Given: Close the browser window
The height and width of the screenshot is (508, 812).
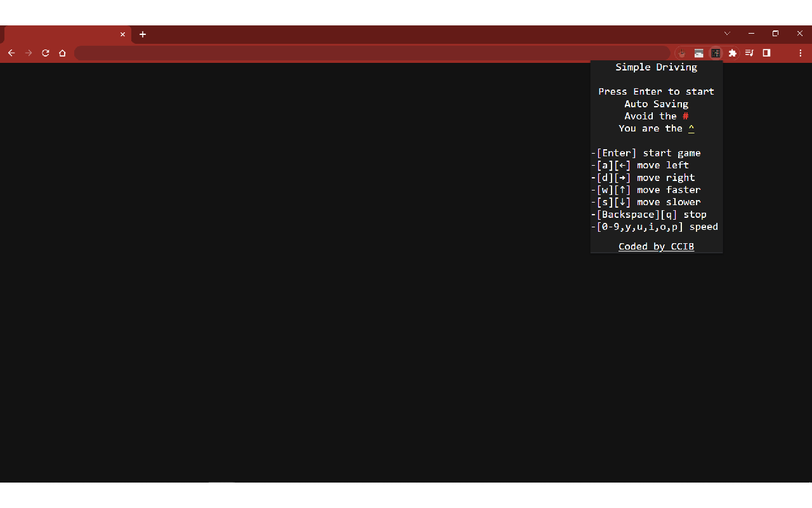Looking at the screenshot, I should [x=799, y=34].
